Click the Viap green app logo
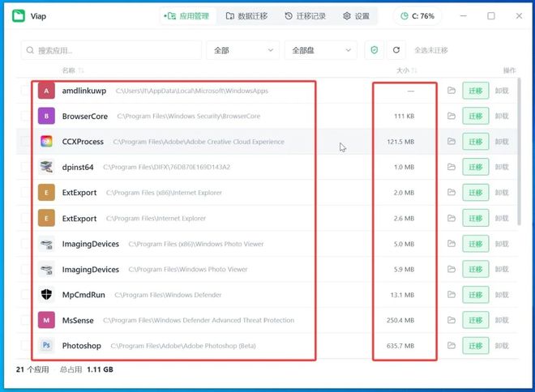The height and width of the screenshot is (392, 535). tap(19, 16)
